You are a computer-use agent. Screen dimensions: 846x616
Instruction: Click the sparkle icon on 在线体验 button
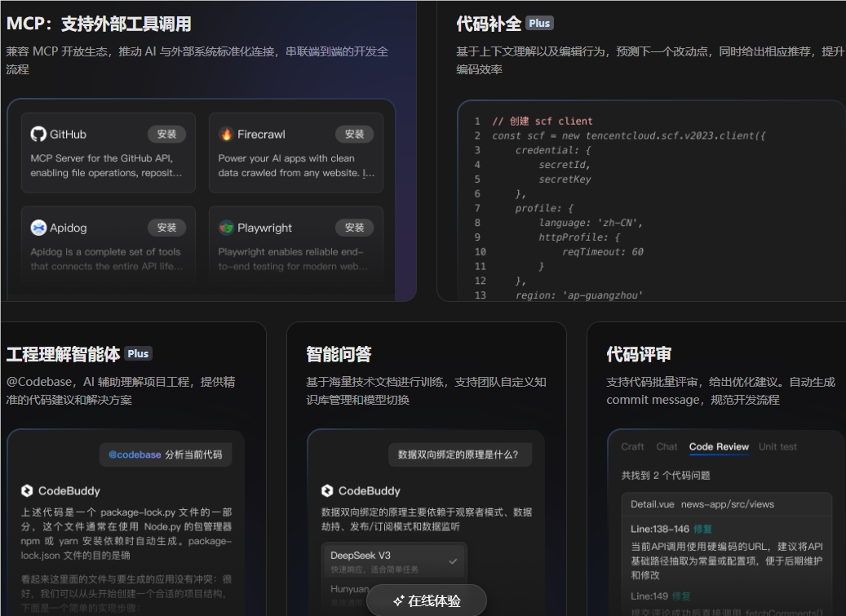398,601
